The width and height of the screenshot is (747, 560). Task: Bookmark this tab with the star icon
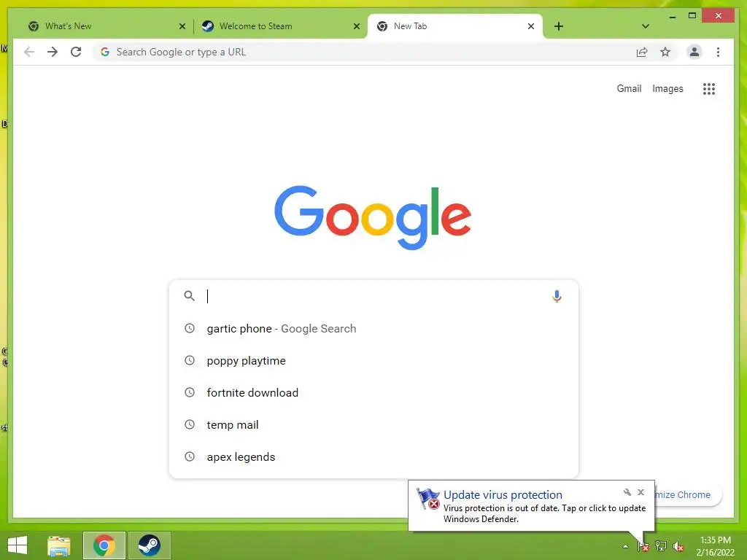pyautogui.click(x=665, y=52)
